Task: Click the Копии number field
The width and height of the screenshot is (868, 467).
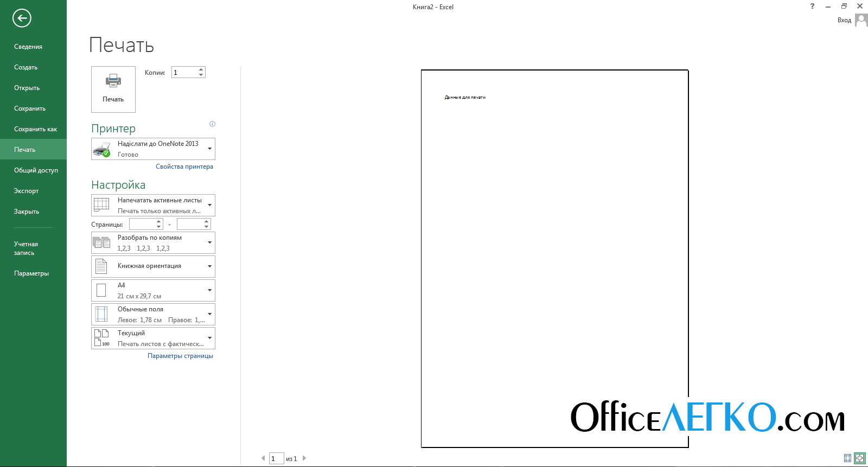Action: pyautogui.click(x=184, y=72)
